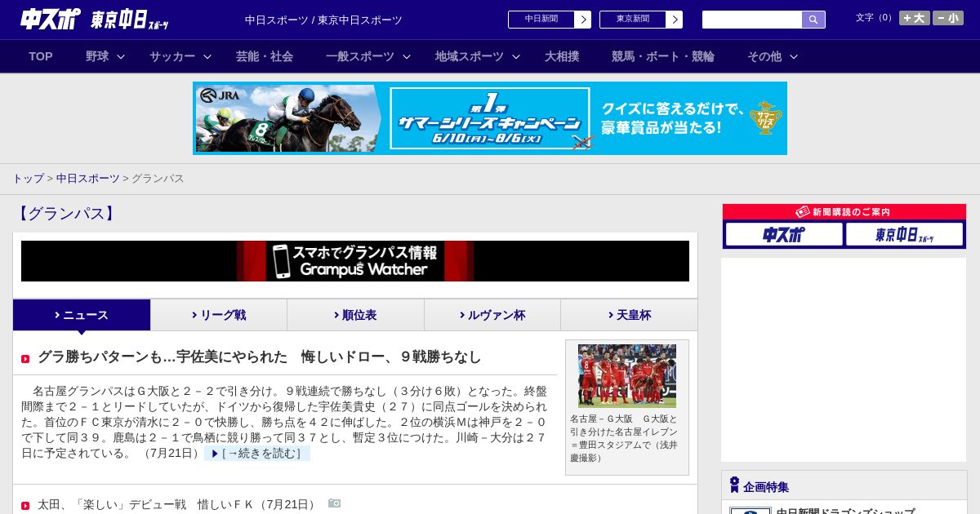
Task: Open the Nagoya vs G大阪 match photo
Action: tap(627, 376)
